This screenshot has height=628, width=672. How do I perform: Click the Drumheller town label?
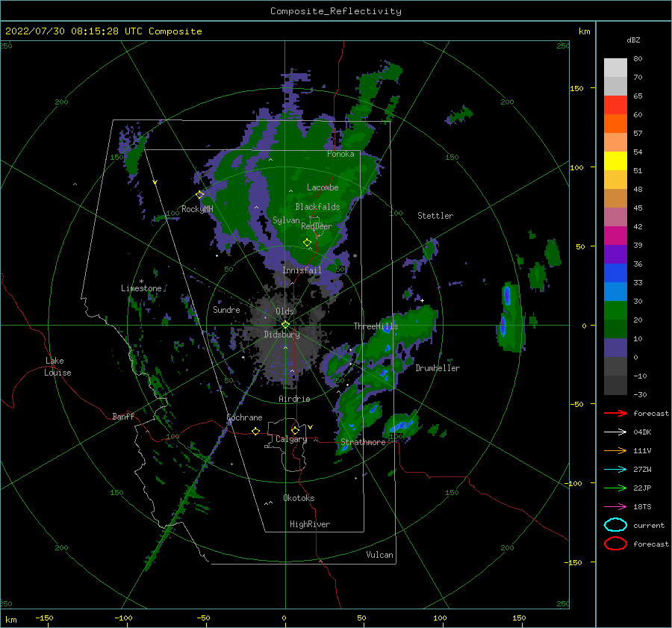(438, 368)
